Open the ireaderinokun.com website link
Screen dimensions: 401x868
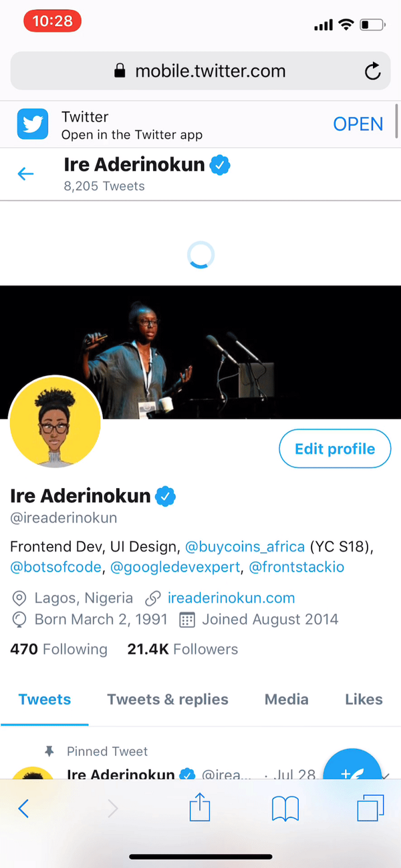tap(231, 598)
